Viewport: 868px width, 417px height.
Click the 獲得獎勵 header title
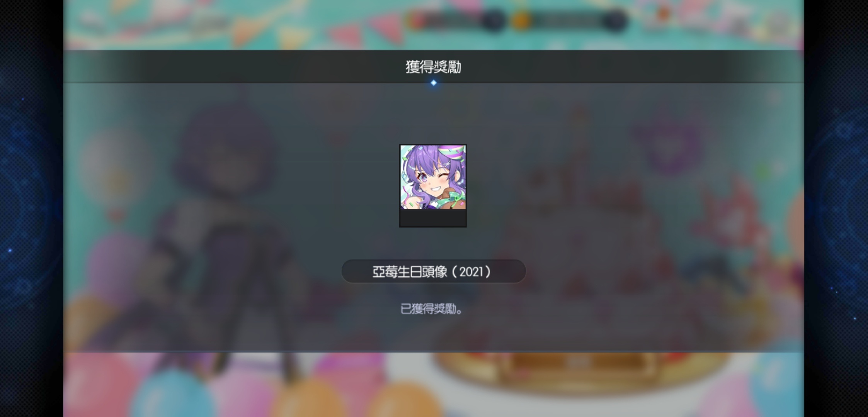click(x=433, y=67)
